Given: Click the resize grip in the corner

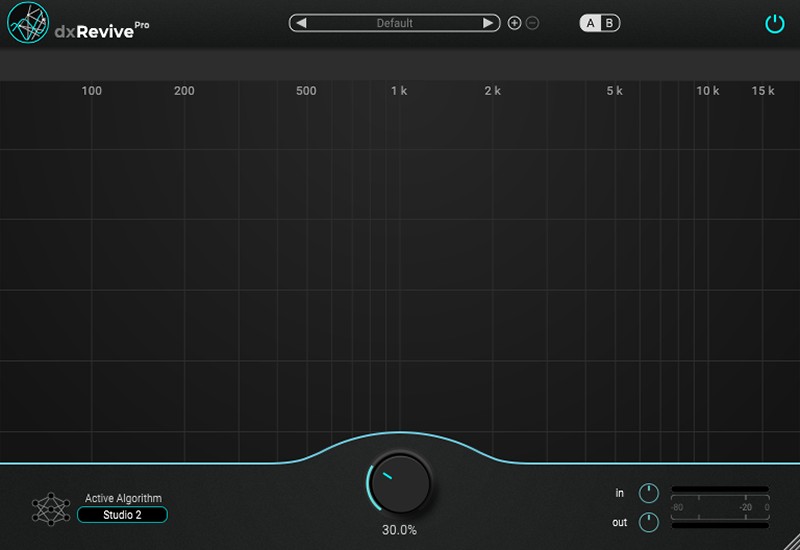Looking at the screenshot, I should (x=792, y=542).
